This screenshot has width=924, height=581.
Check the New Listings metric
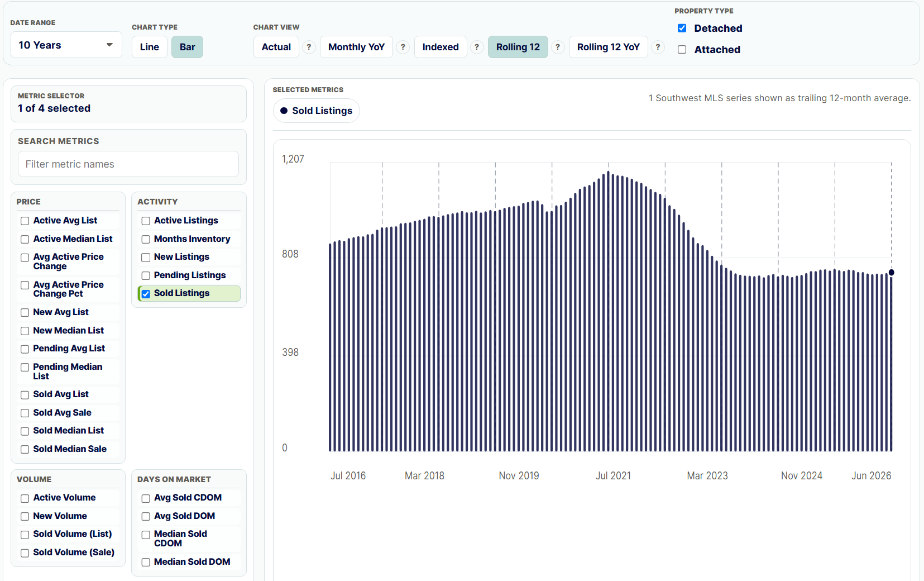tap(146, 258)
